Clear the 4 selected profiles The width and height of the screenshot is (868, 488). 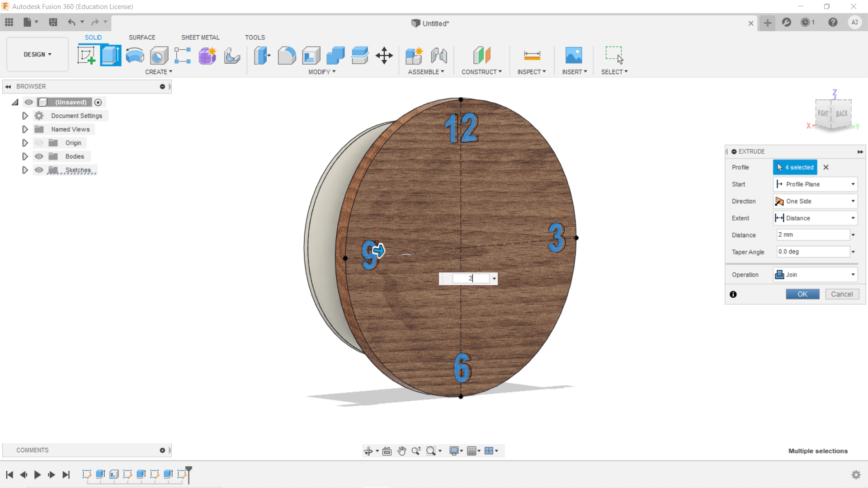coord(826,167)
